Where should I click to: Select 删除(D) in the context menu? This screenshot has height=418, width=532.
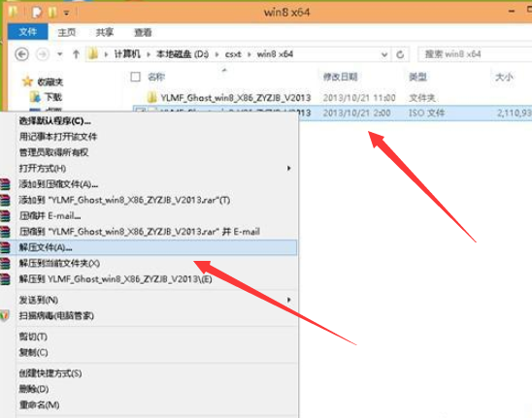[34, 389]
